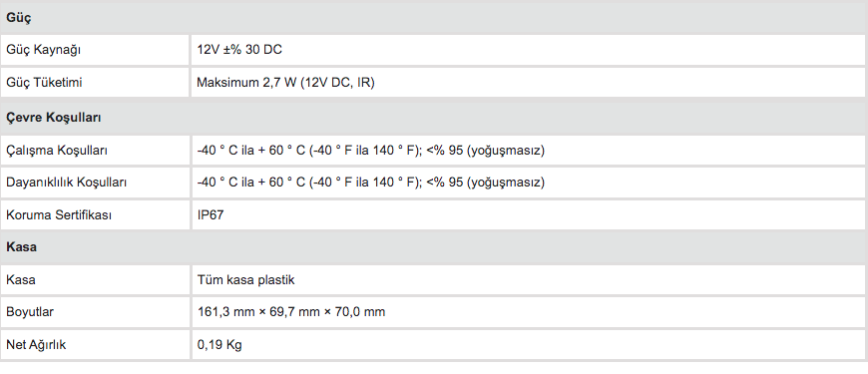868x374 pixels.
Task: Click the Dayanıklılık Koşulları temperature value
Action: (x=371, y=183)
